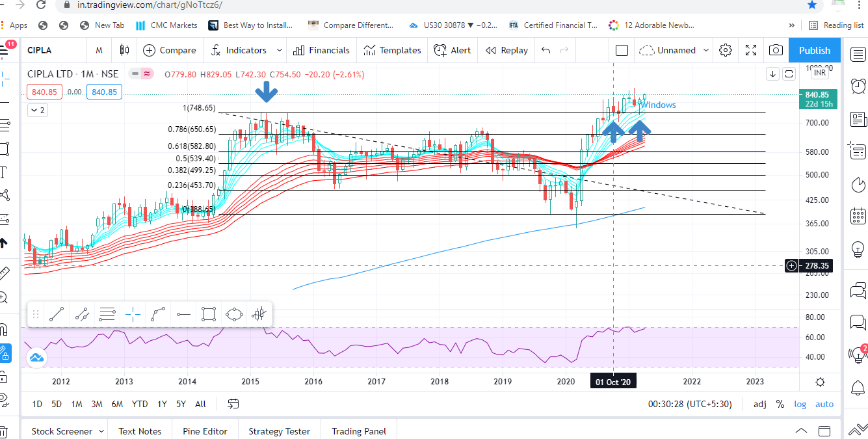Open the Text Notes tab
Screen dimensions: 868x439
[140, 431]
